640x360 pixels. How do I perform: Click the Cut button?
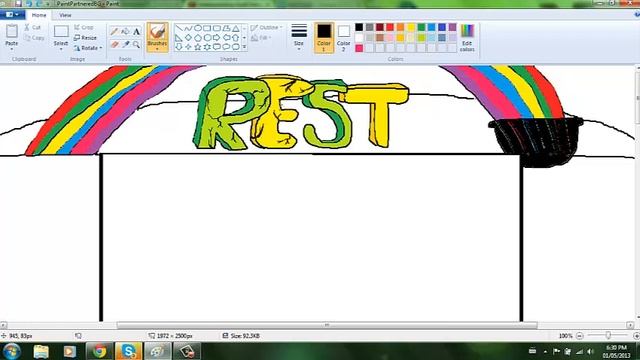click(x=33, y=27)
